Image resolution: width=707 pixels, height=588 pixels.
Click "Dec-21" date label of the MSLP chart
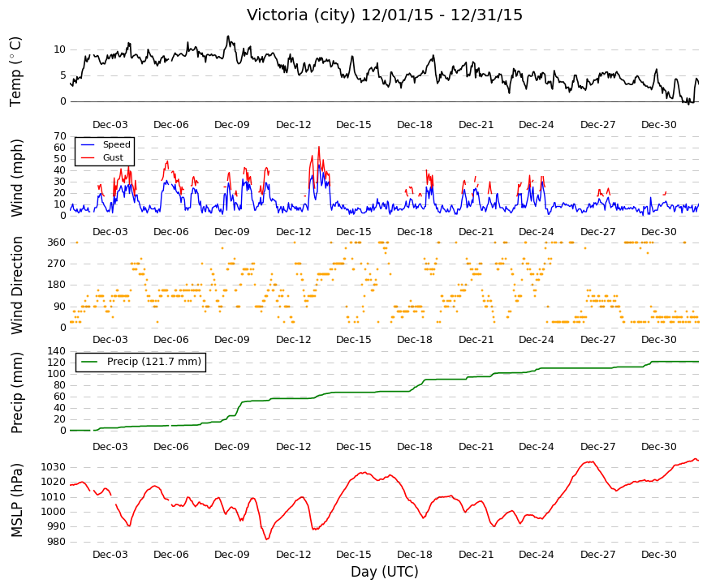pyautogui.click(x=476, y=555)
